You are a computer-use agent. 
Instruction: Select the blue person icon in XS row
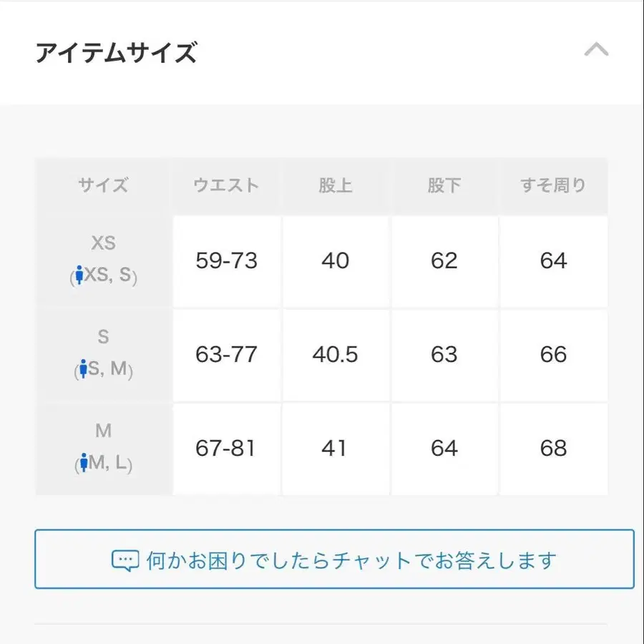80,275
